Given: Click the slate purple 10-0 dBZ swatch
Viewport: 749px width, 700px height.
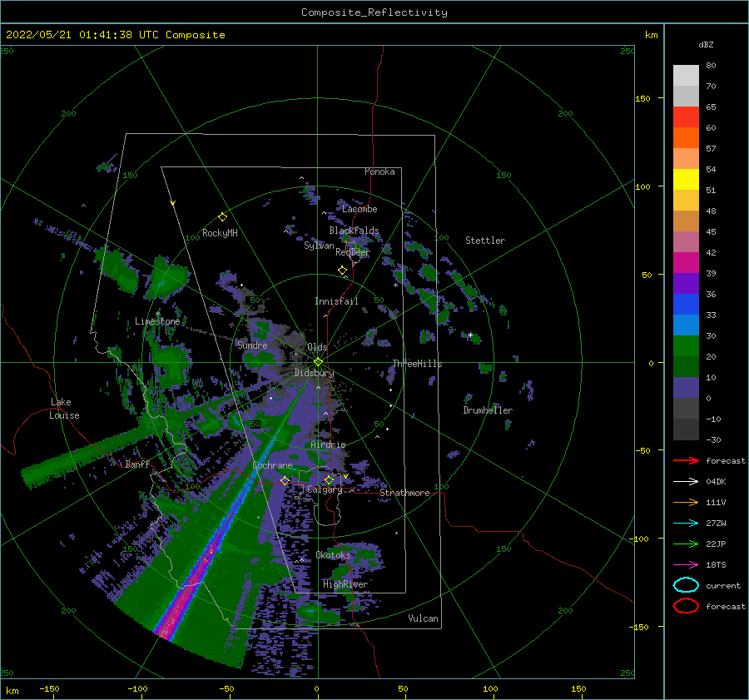Looking at the screenshot, I should (x=686, y=388).
